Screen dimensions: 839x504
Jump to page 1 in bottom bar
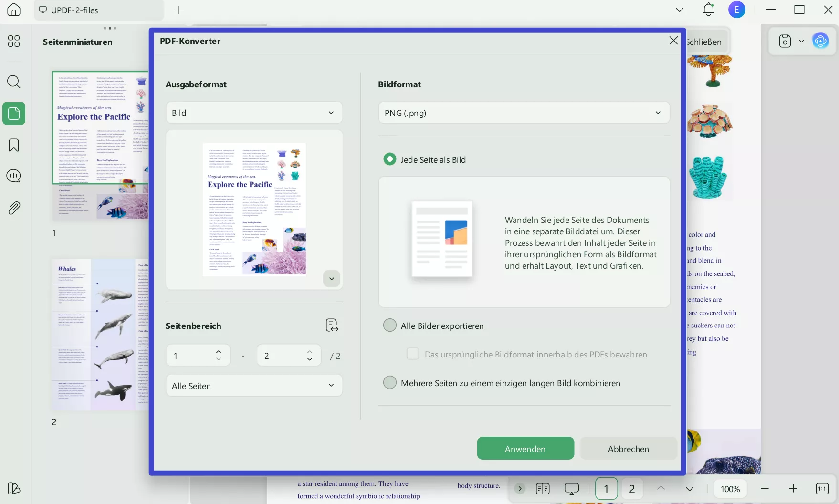(x=607, y=489)
